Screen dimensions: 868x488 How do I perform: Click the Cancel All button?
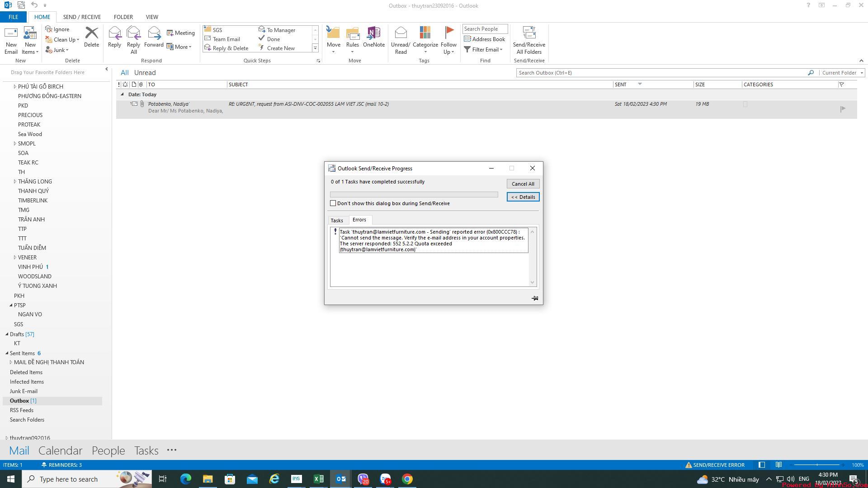[523, 183]
